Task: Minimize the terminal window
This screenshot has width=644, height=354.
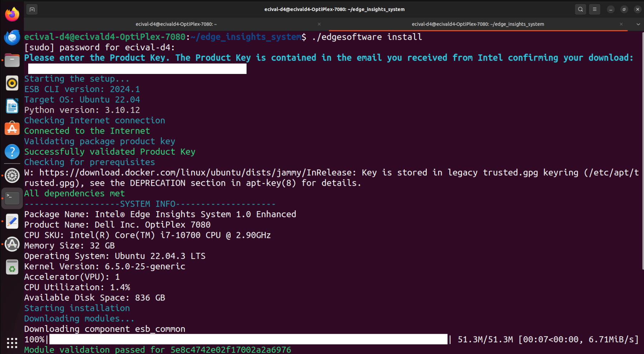Action: [611, 10]
